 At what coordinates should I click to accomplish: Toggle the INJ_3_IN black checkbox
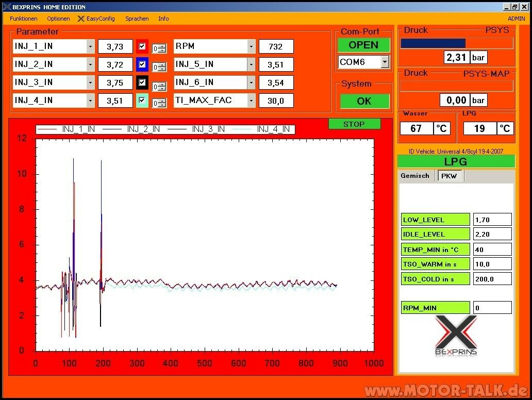[x=142, y=82]
